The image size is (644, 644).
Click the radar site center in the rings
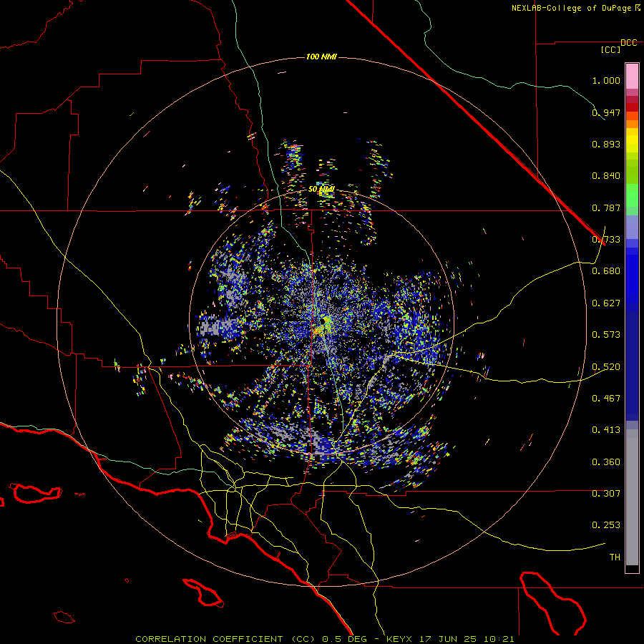tap(321, 321)
